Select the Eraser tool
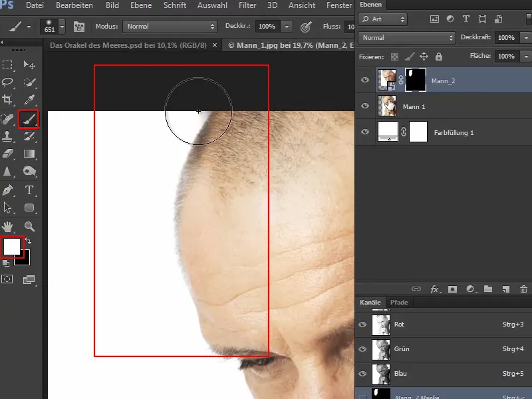Screen dimensions: 532x399 [7, 154]
